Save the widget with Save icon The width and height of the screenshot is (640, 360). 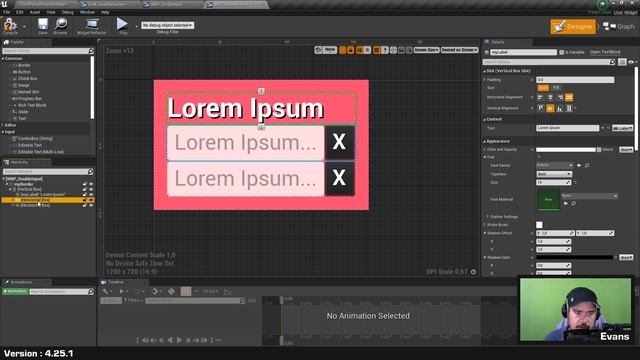coord(42,26)
